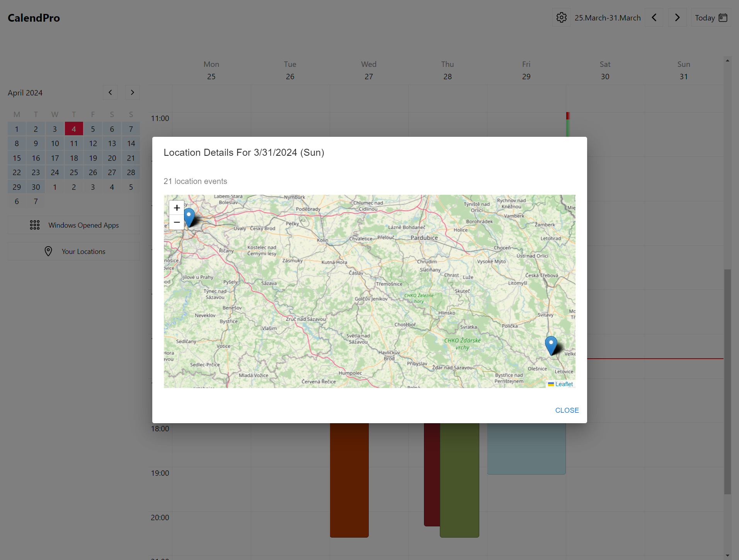739x560 pixels.
Task: Click the location pin icon in Your Locations
Action: [48, 251]
